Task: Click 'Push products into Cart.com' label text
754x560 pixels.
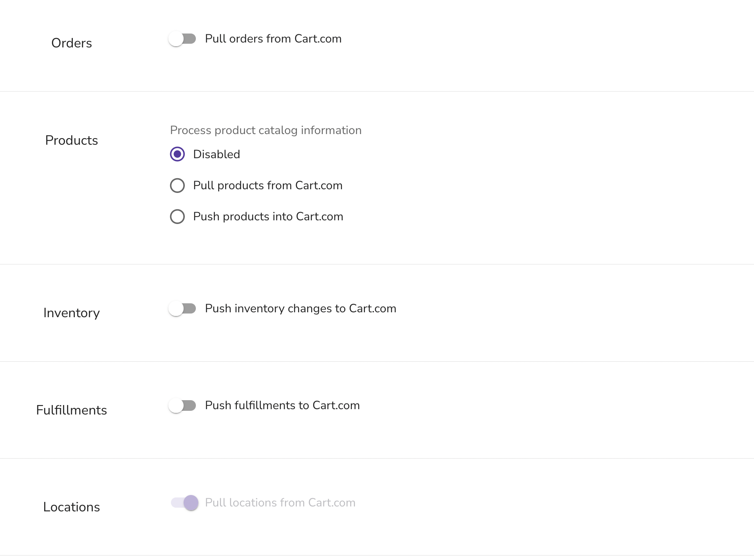Action: click(268, 217)
